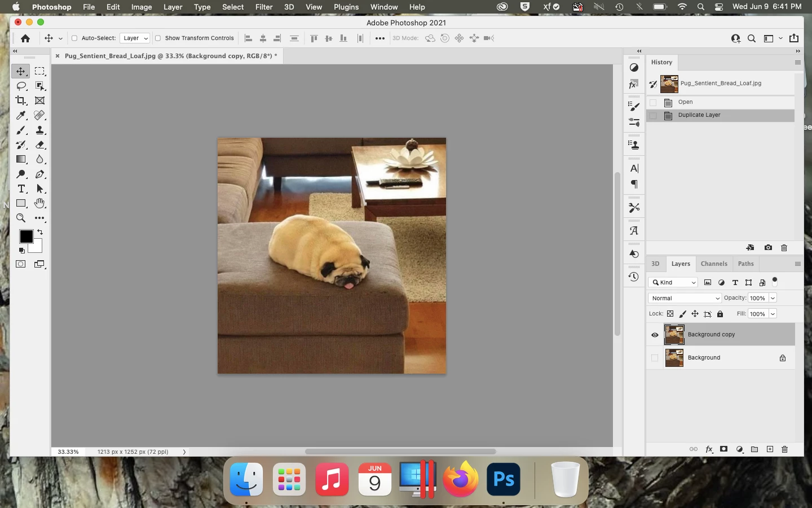This screenshot has height=508, width=812.
Task: Select the Zoom tool
Action: 21,218
